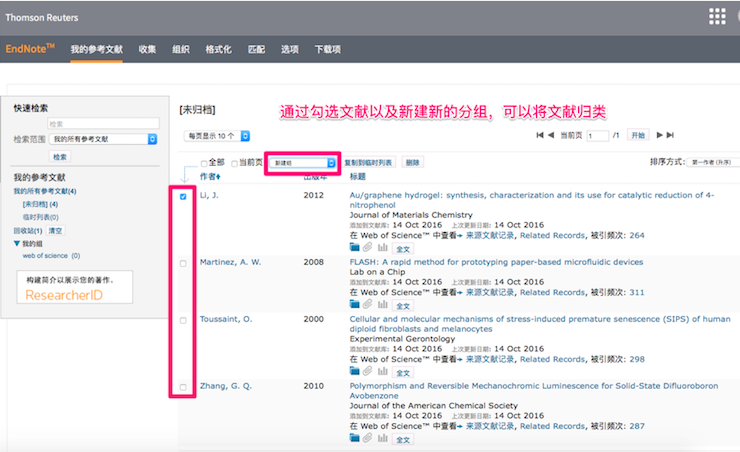Open the FLASH rapid method article title
The width and height of the screenshot is (740, 452).
coord(496,262)
